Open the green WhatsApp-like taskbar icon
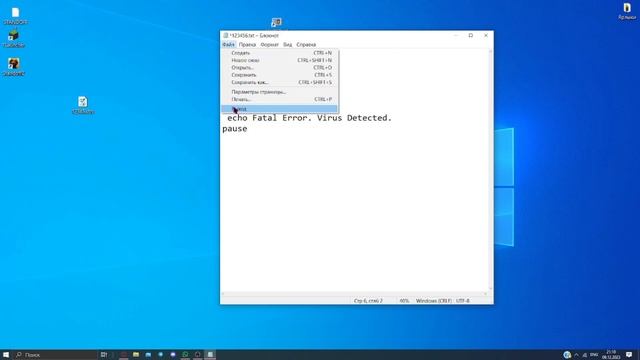Viewport: 640px width, 360px height. coord(185,355)
